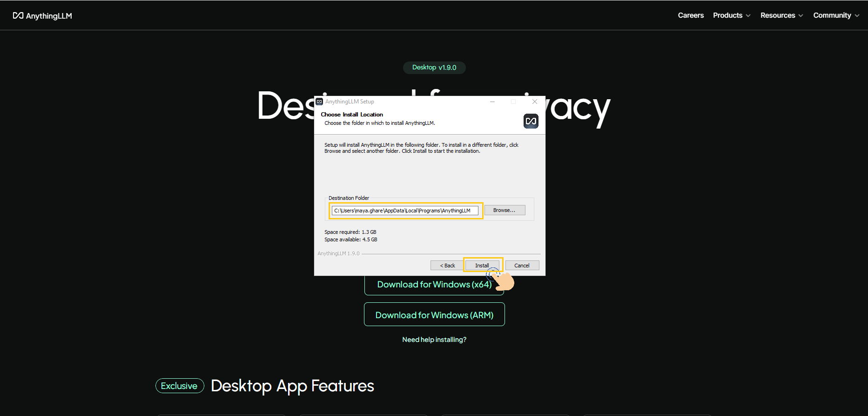
Task: Download for Windows (x64)
Action: click(434, 285)
